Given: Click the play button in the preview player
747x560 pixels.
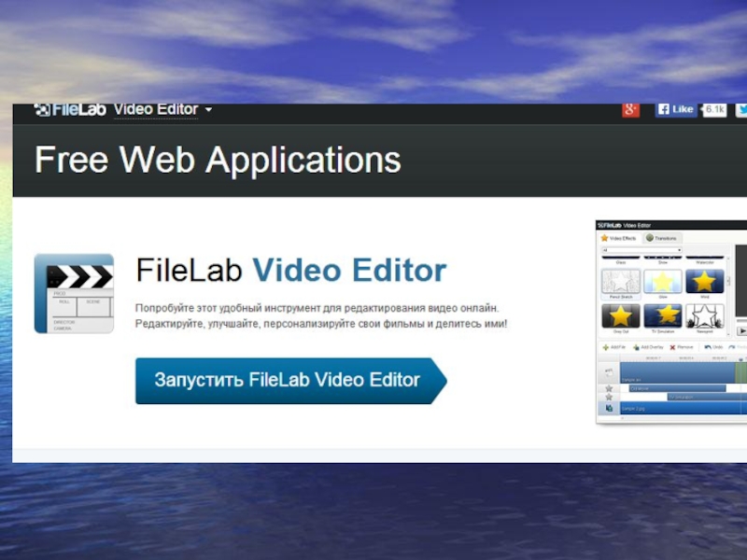Looking at the screenshot, I should pyautogui.click(x=741, y=330).
